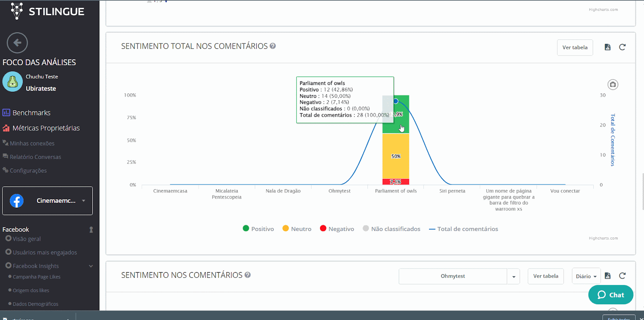
Task: Open the Diário period dropdown
Action: click(x=586, y=276)
